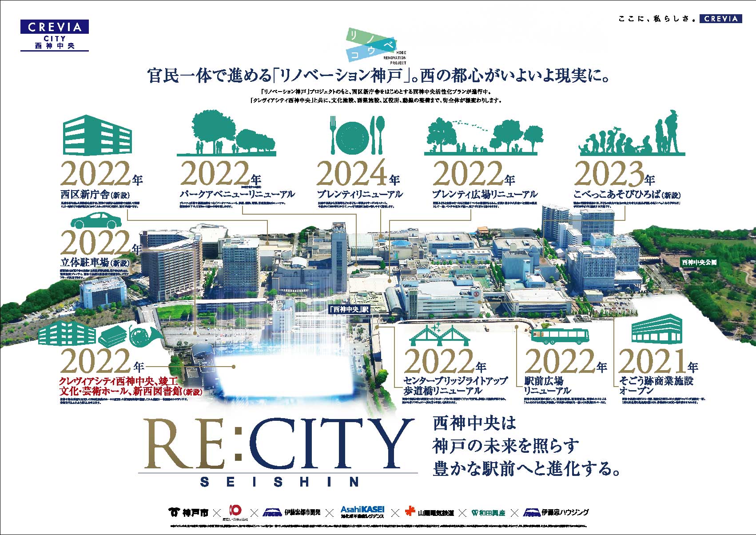The image size is (756, 535).
Task: Click the ここに、私らしさ。 tagline
Action: (657, 19)
